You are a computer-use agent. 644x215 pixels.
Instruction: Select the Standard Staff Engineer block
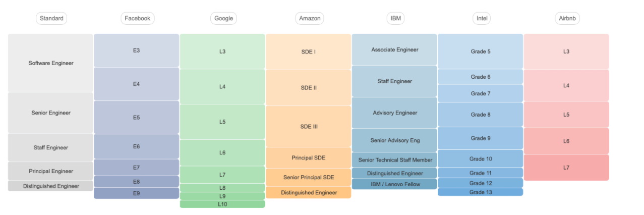click(x=50, y=147)
